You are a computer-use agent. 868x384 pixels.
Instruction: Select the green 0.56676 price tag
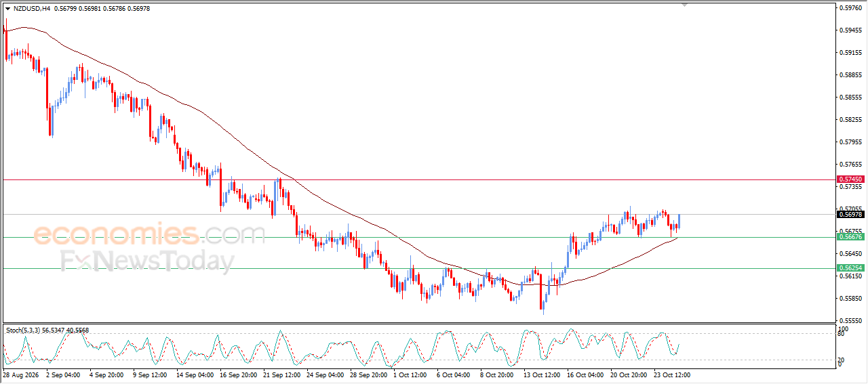pos(850,237)
